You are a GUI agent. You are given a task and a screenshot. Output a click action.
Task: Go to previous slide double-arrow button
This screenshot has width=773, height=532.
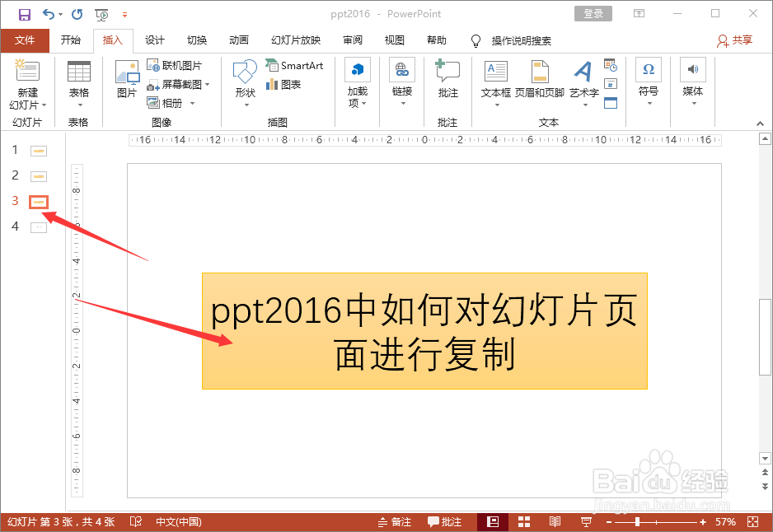point(765,473)
